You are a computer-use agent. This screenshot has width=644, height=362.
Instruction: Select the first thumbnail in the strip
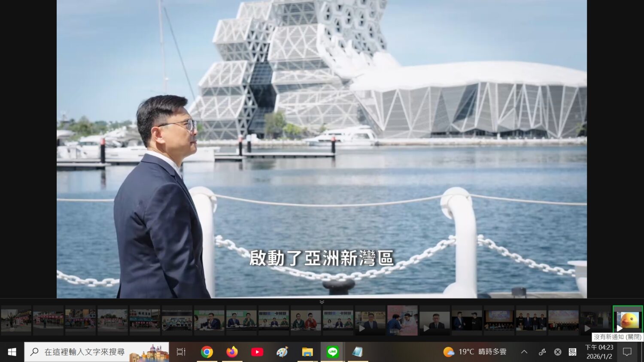point(16,320)
